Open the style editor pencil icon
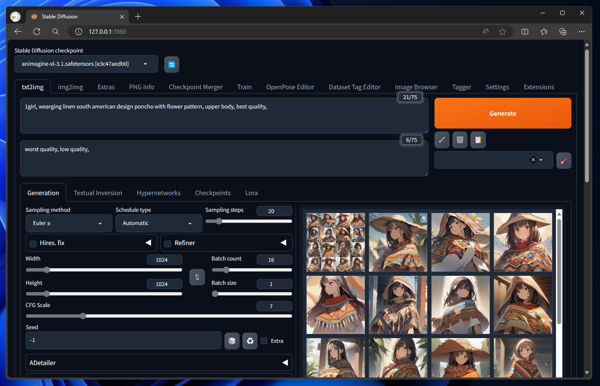 coord(564,161)
